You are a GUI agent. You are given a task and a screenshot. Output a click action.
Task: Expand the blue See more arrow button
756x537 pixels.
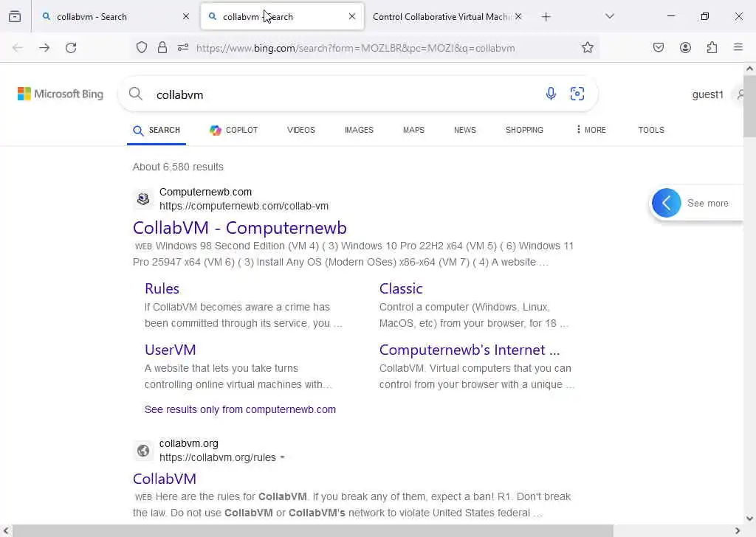coord(667,203)
